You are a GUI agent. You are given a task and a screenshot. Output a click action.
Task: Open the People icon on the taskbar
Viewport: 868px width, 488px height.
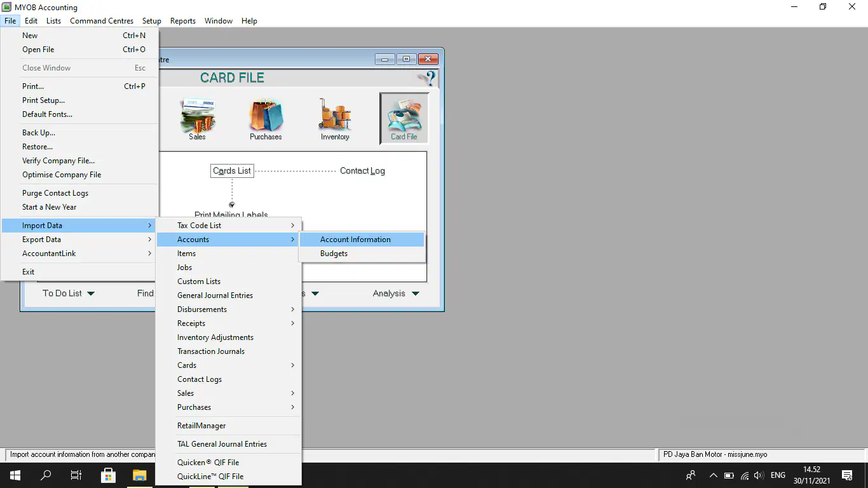[691, 475]
